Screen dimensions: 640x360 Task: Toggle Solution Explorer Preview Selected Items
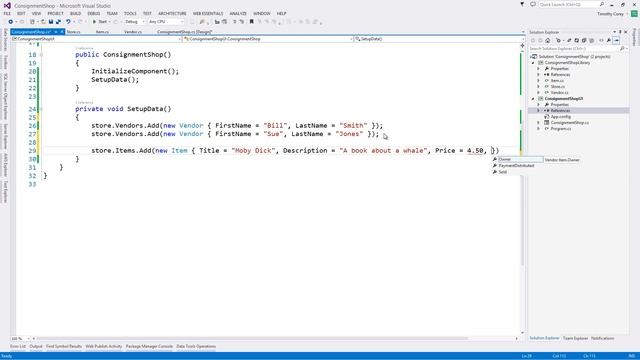(616, 40)
